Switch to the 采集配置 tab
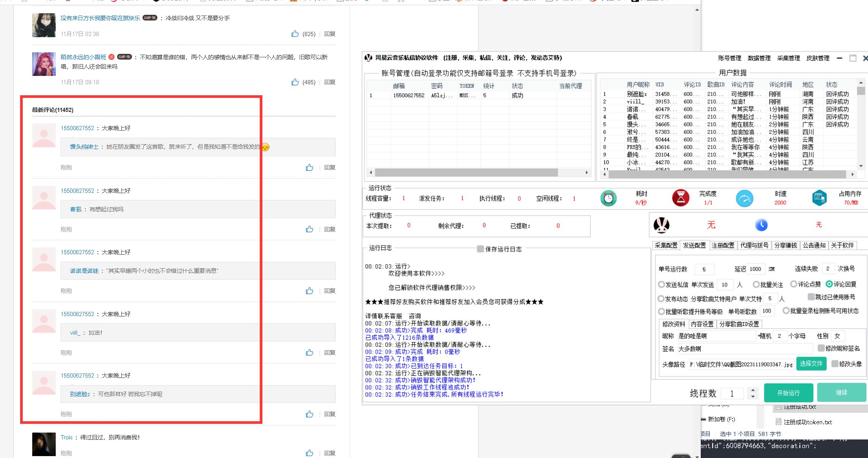 point(666,246)
